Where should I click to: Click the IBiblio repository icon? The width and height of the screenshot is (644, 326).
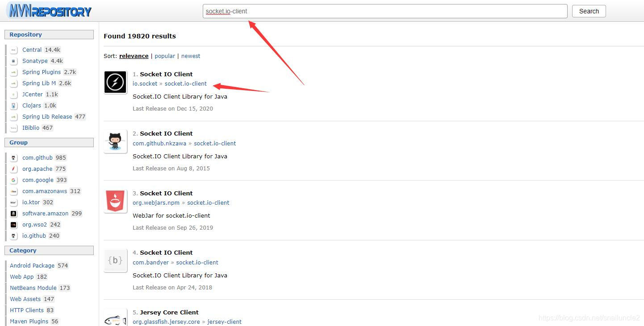(x=14, y=128)
